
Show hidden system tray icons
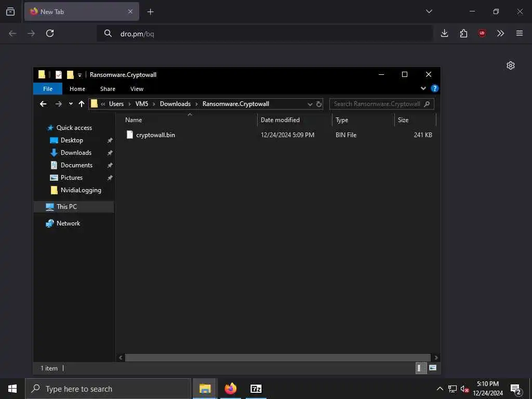point(440,389)
